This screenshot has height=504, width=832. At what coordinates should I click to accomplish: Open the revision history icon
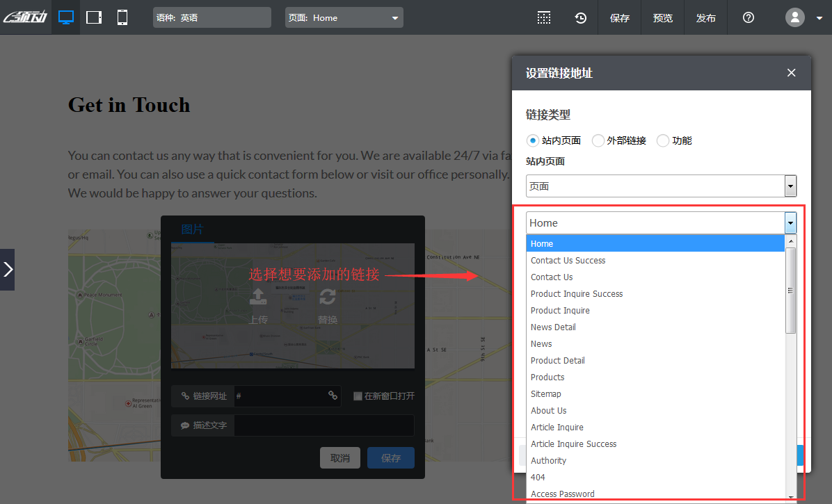(x=580, y=17)
